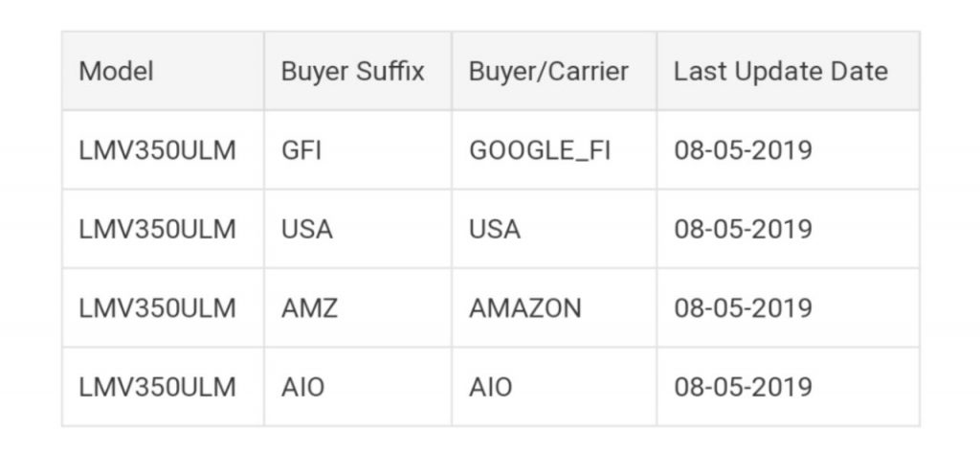Image resolution: width=980 pixels, height=454 pixels.
Task: Click the date in the USA row
Action: click(743, 230)
